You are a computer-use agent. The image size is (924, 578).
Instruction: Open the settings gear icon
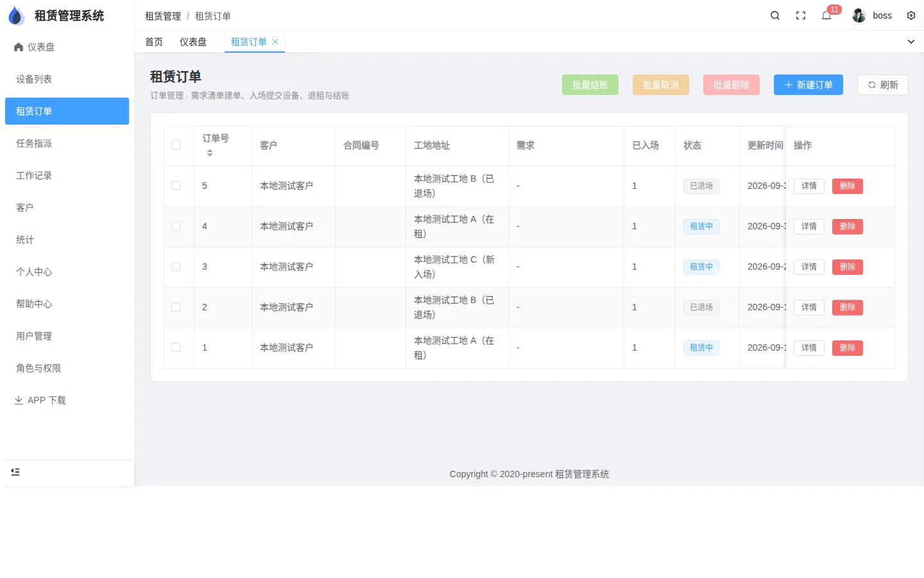[911, 15]
